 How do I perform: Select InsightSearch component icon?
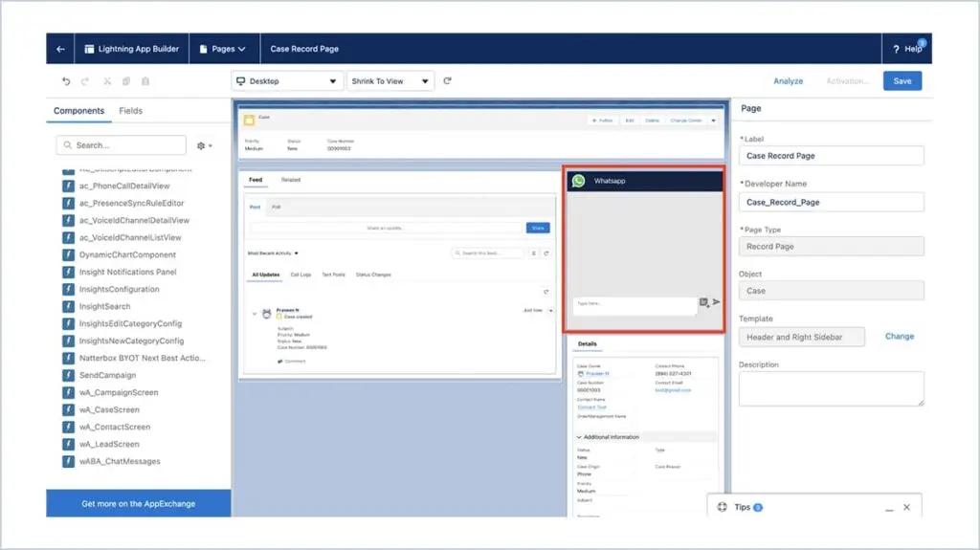[68, 306]
